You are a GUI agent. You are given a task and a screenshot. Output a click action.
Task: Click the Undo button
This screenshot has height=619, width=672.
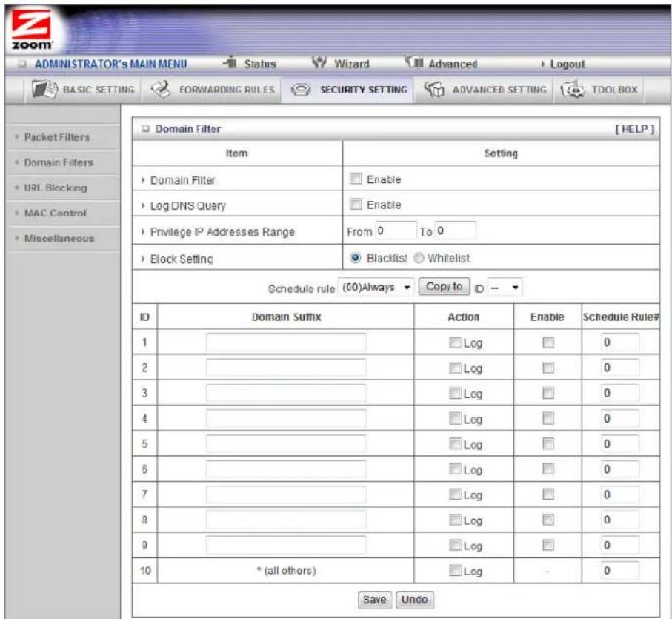click(414, 599)
